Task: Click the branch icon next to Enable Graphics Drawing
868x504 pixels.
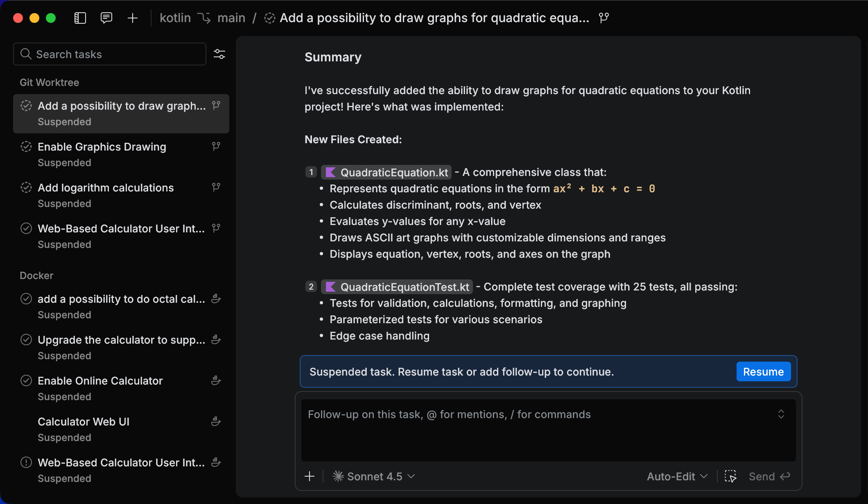Action: click(x=216, y=146)
